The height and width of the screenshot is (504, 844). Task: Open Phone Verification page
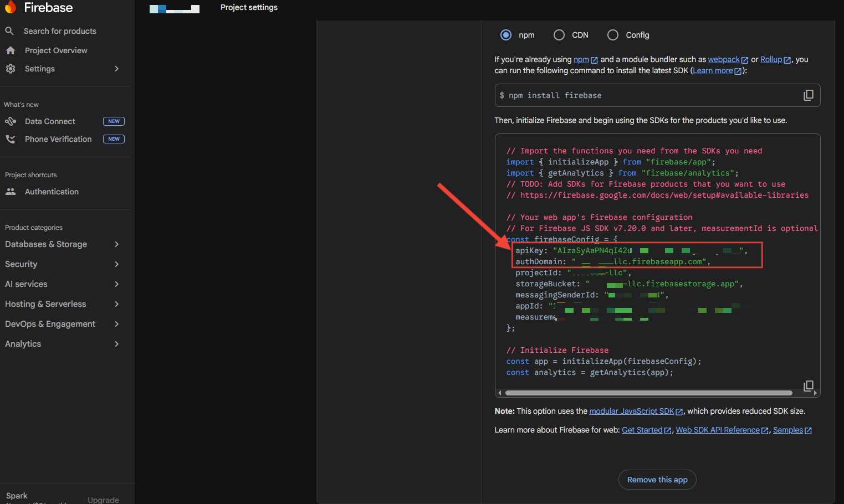point(58,139)
